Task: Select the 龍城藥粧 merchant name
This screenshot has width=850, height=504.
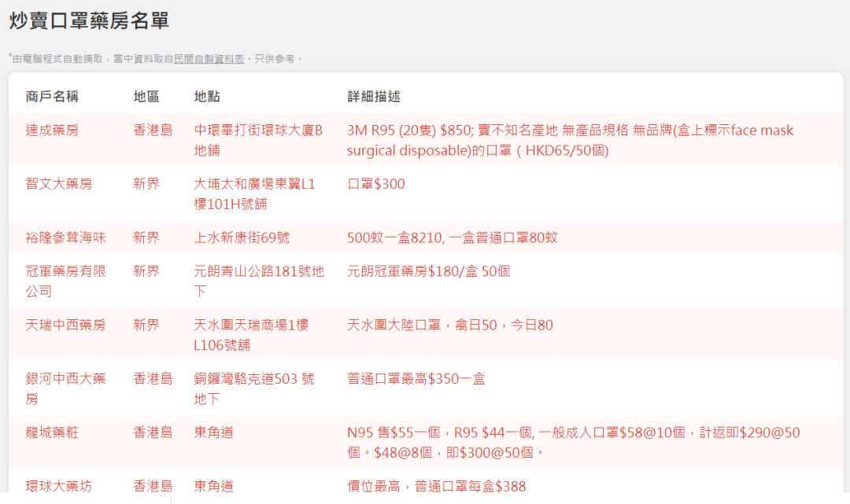Action: [x=52, y=432]
